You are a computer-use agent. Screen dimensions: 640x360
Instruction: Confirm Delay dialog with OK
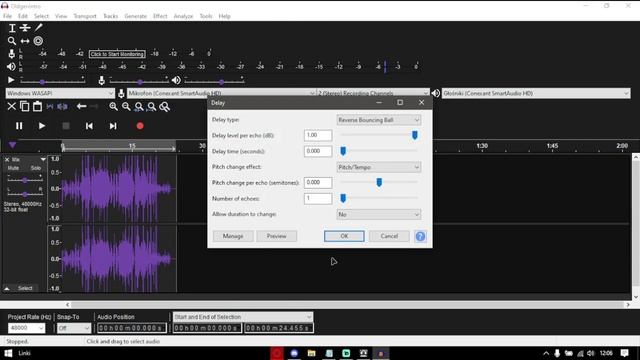coord(344,236)
